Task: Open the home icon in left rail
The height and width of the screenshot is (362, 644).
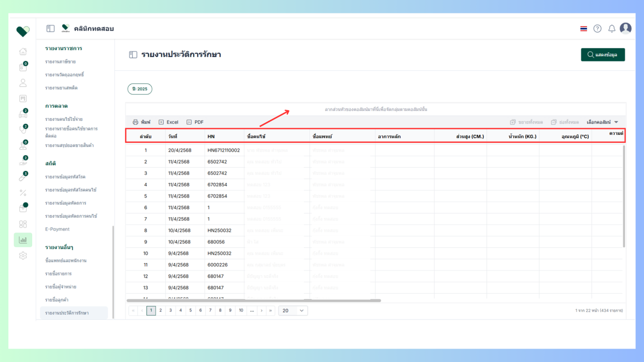Action: point(23,52)
